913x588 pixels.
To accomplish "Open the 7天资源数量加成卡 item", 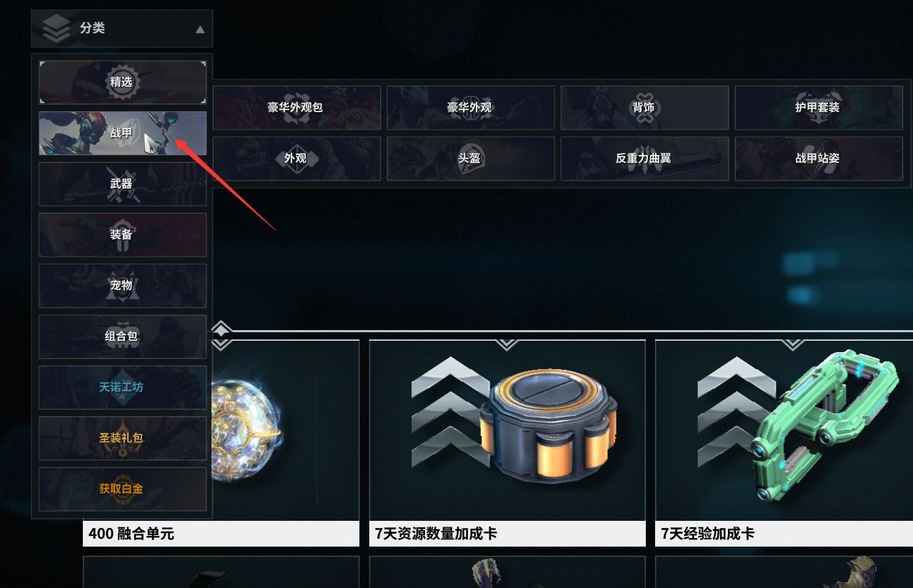I will click(507, 443).
